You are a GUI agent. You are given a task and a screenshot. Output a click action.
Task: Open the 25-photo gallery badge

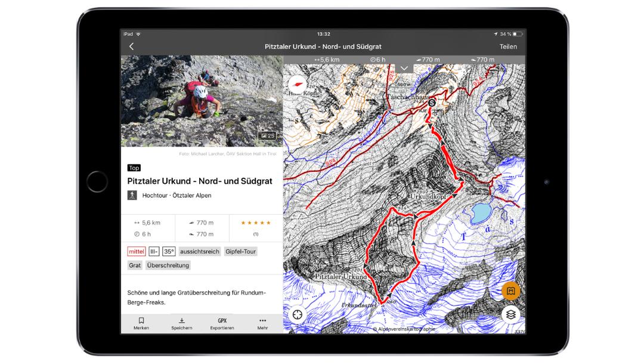pyautogui.click(x=267, y=135)
